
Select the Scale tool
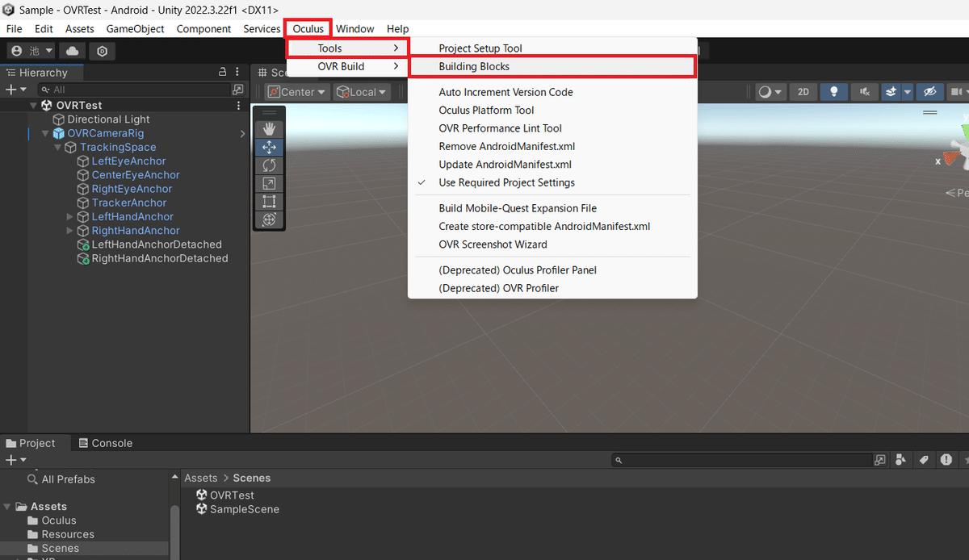tap(269, 184)
